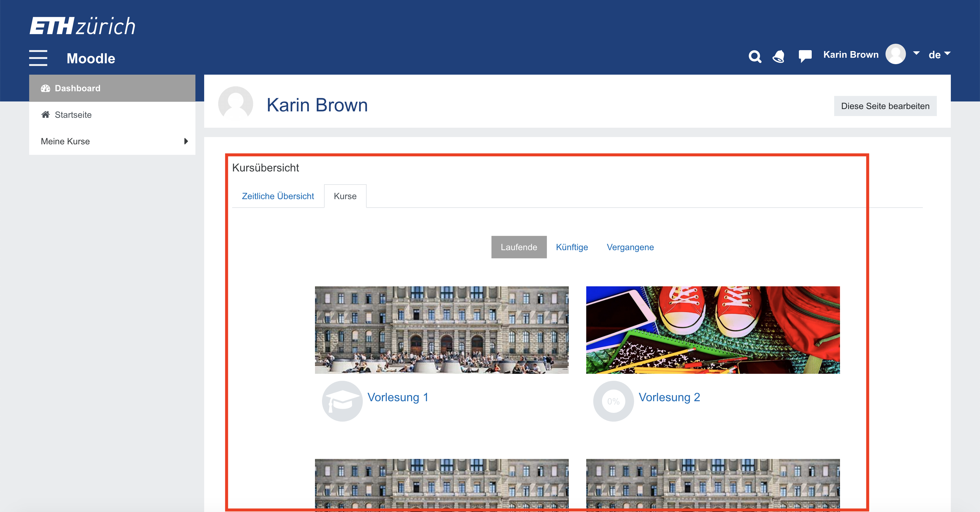Open the messages speech bubble

[805, 56]
